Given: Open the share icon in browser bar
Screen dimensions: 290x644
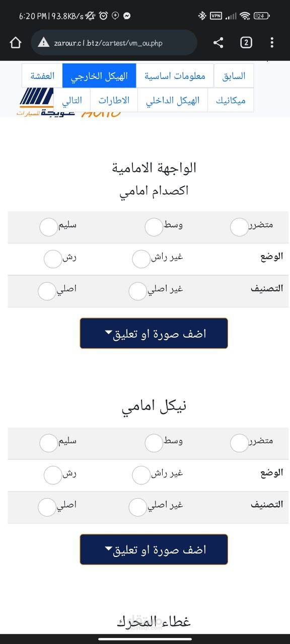Looking at the screenshot, I should 218,43.
